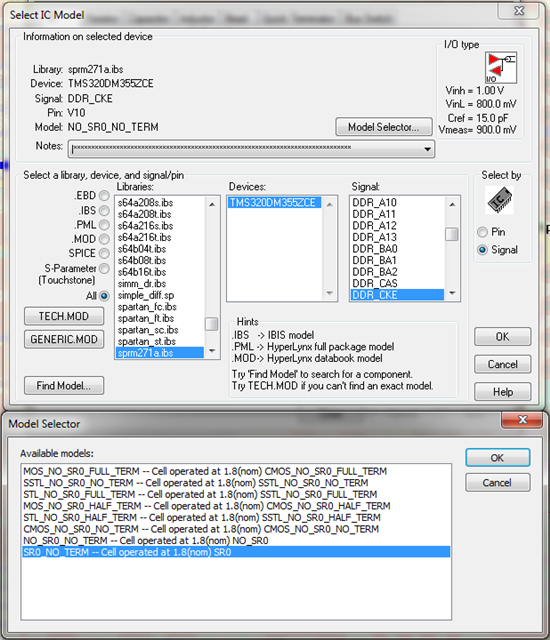This screenshot has width=550, height=640.
Task: Select signal DDR_BA2
Action: pos(397,272)
